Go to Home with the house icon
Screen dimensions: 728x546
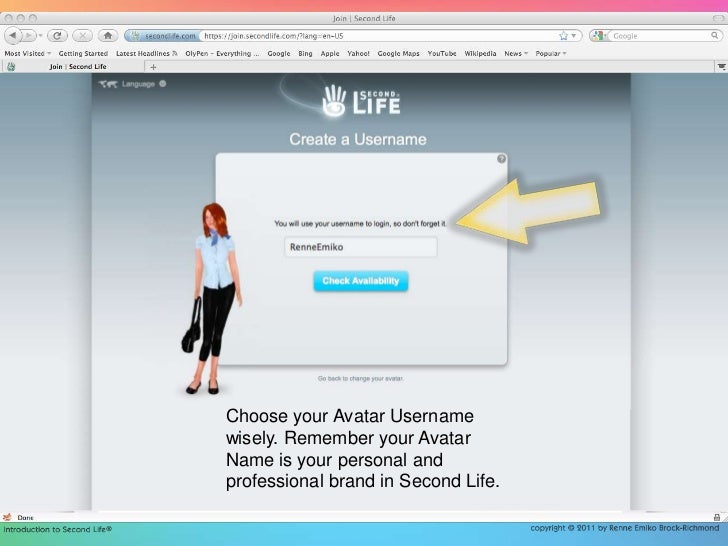108,36
